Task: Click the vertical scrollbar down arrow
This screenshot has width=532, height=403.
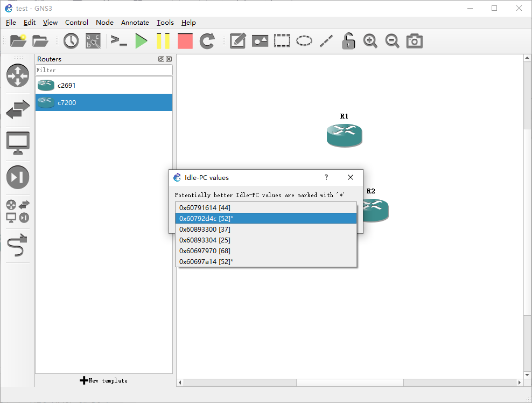Action: 527,375
